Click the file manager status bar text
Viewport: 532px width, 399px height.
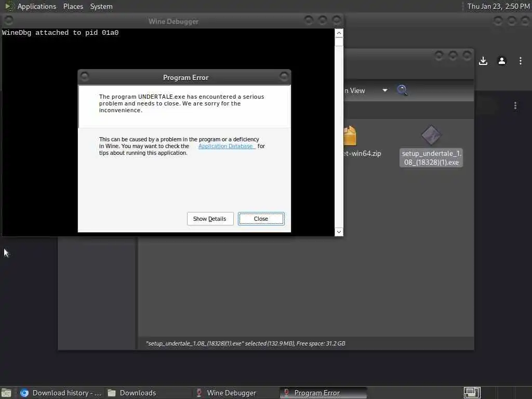click(245, 343)
